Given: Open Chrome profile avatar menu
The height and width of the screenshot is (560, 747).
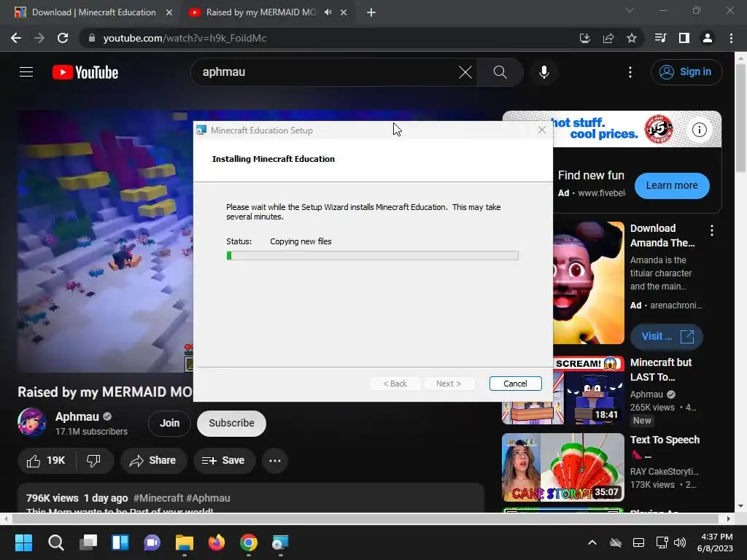Looking at the screenshot, I should point(707,38).
